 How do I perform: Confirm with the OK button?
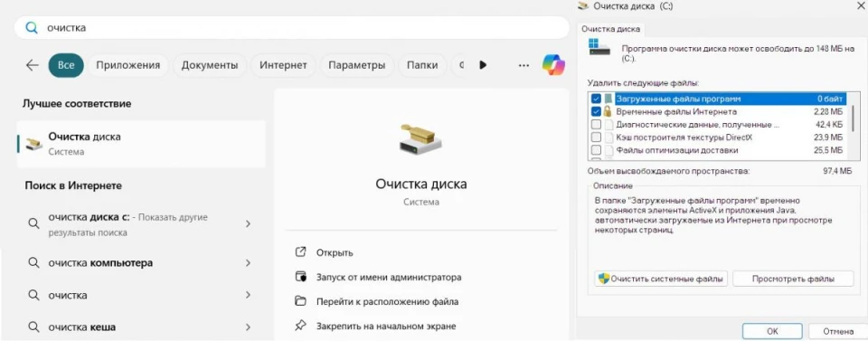tap(772, 332)
